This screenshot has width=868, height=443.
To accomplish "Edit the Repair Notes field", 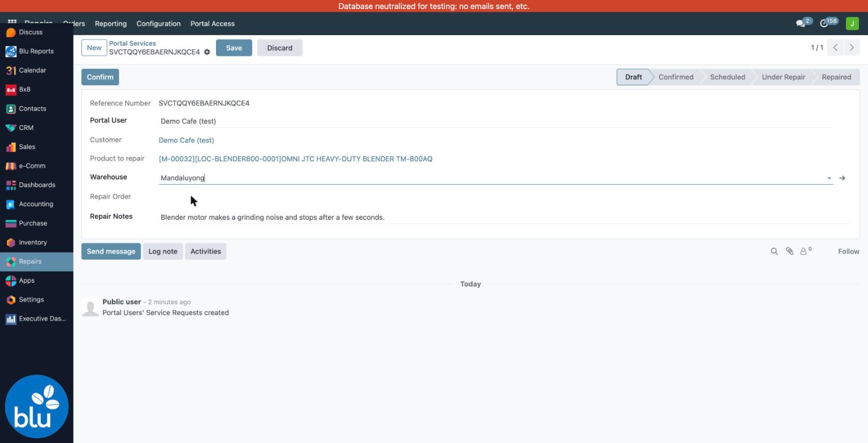I will [x=505, y=217].
